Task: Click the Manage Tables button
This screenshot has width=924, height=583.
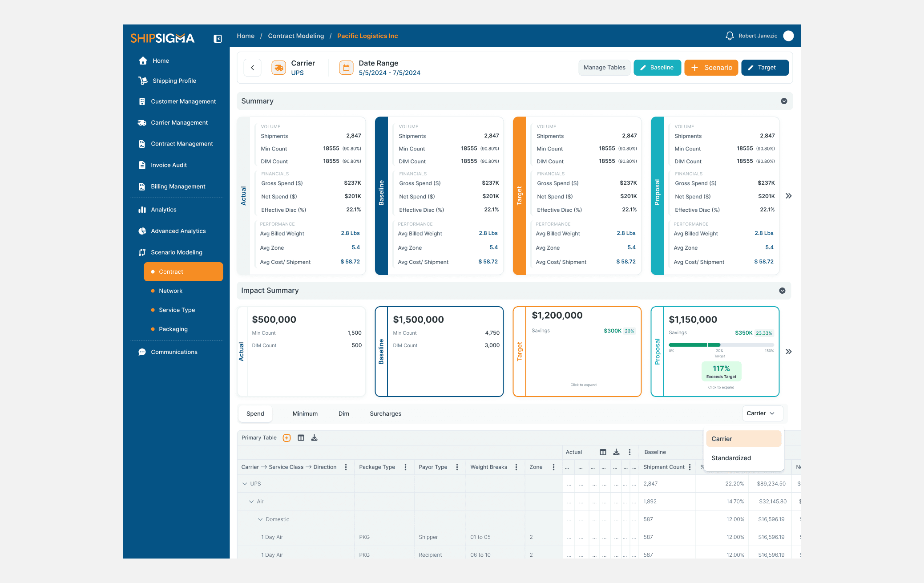Action: 604,68
